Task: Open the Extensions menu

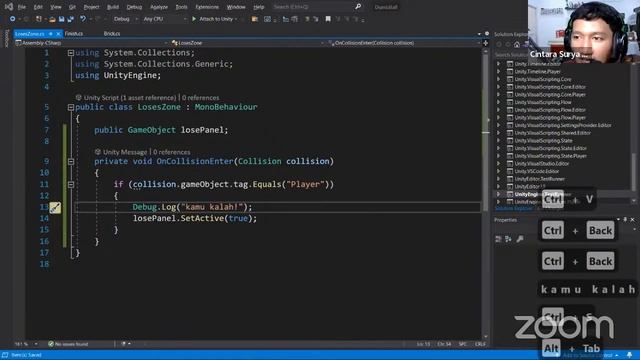Action: tap(207, 7)
